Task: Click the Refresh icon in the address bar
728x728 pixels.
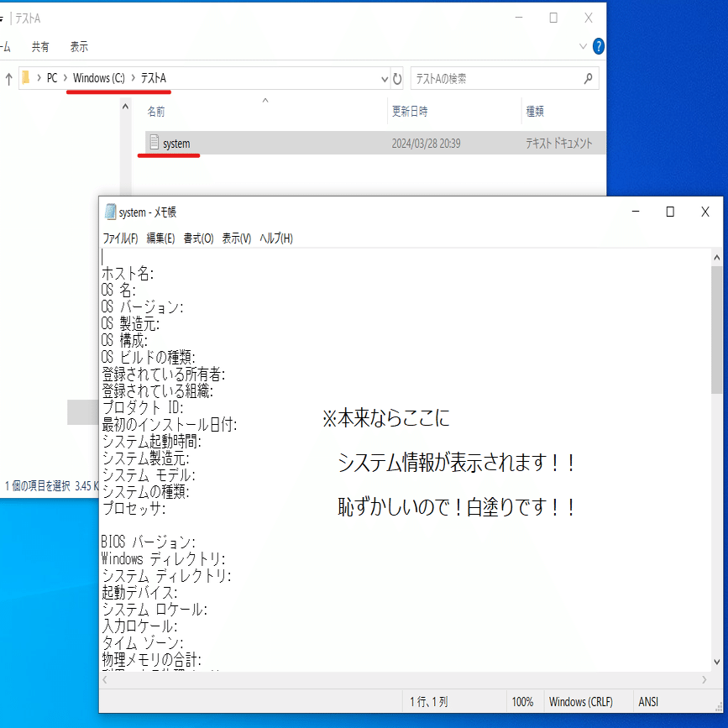Action: click(x=395, y=76)
